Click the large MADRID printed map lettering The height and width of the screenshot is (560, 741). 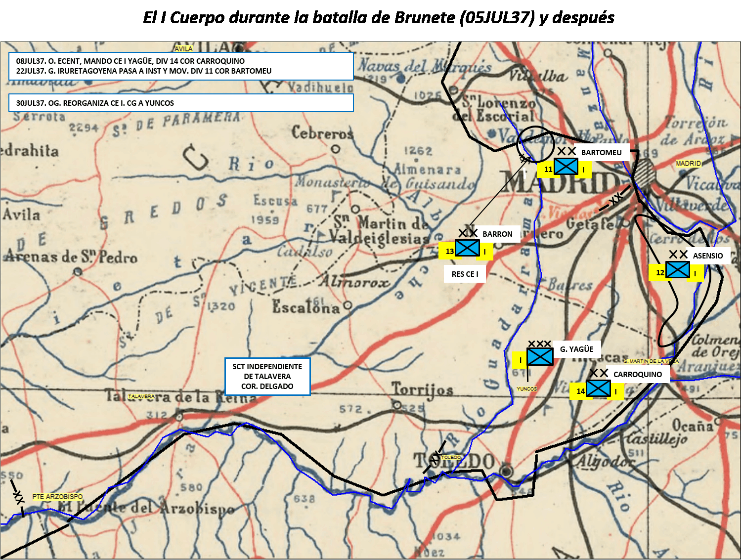(x=561, y=182)
